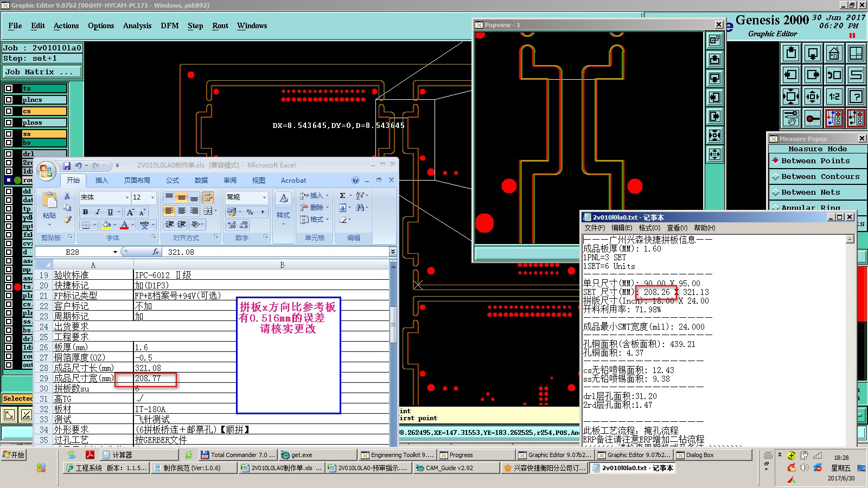Click the Save icon in Excel quick access

(x=67, y=166)
